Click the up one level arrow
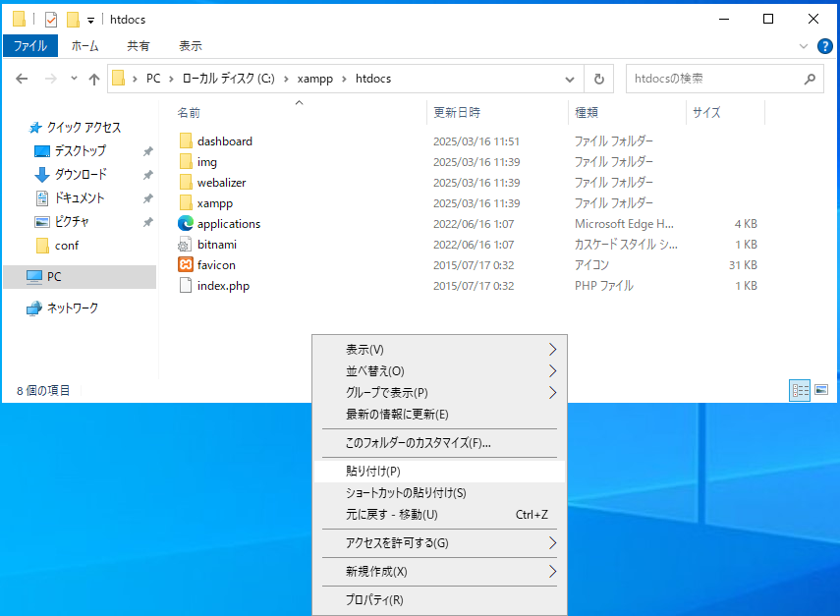The width and height of the screenshot is (840, 616). [94, 79]
